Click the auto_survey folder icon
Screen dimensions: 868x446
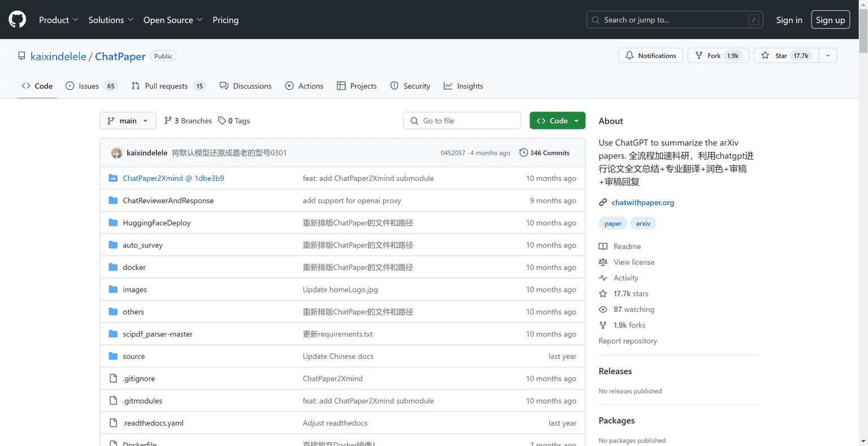[x=113, y=245]
